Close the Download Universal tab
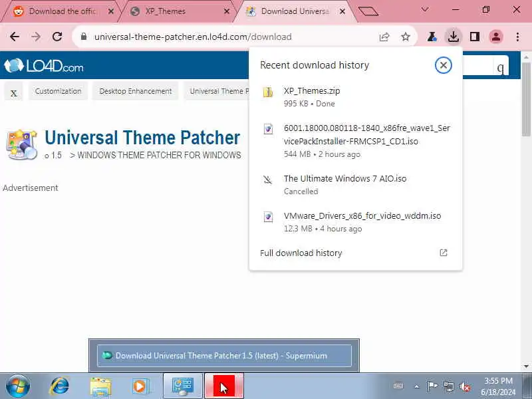The height and width of the screenshot is (399, 532). (x=342, y=11)
